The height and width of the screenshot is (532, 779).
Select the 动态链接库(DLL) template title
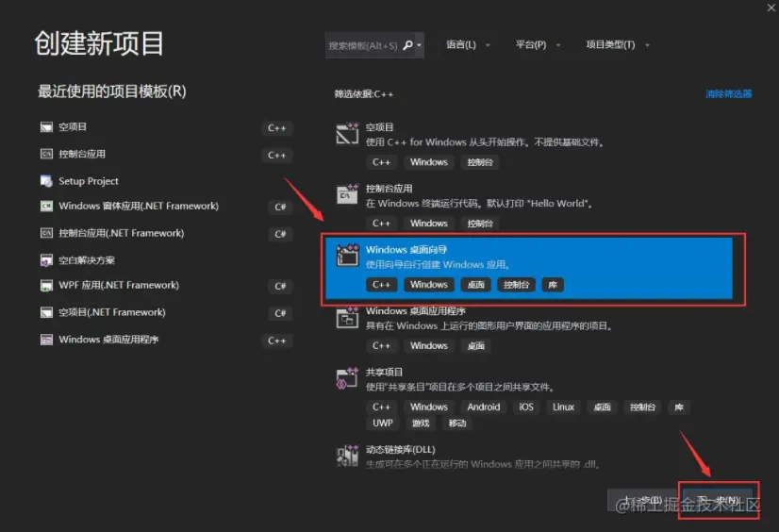click(x=401, y=450)
